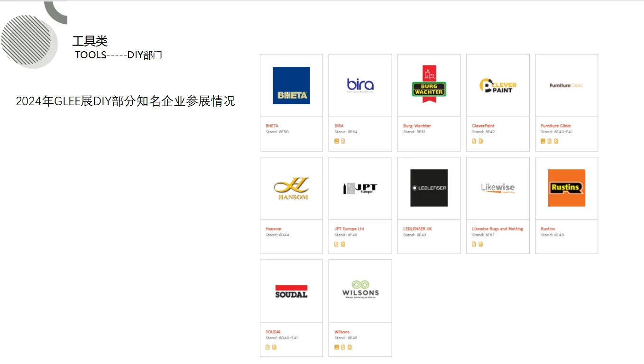Follow the JPT Europe Ltd name link

click(350, 229)
